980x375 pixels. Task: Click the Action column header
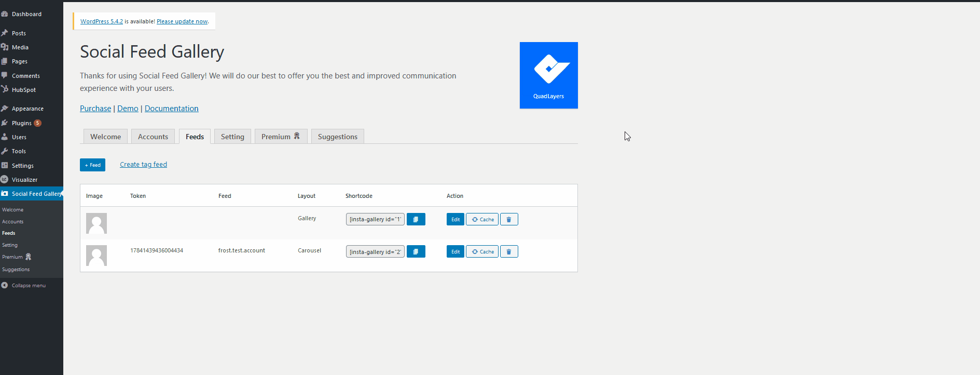(x=455, y=196)
